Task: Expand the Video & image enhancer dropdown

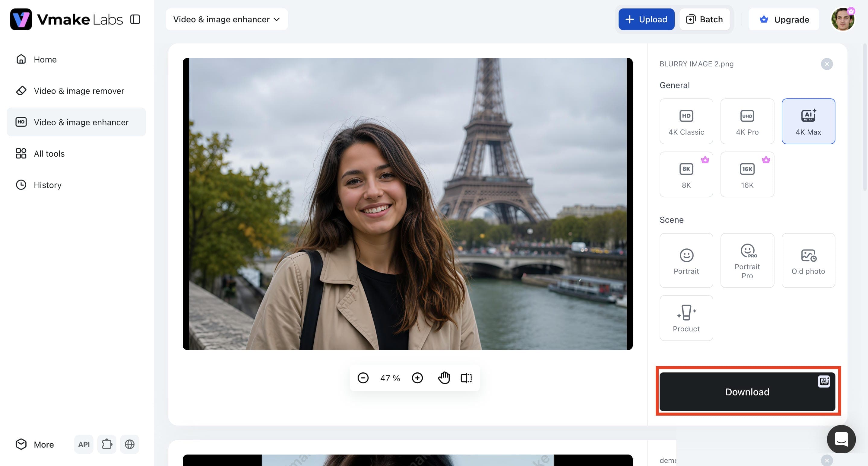Action: click(227, 19)
